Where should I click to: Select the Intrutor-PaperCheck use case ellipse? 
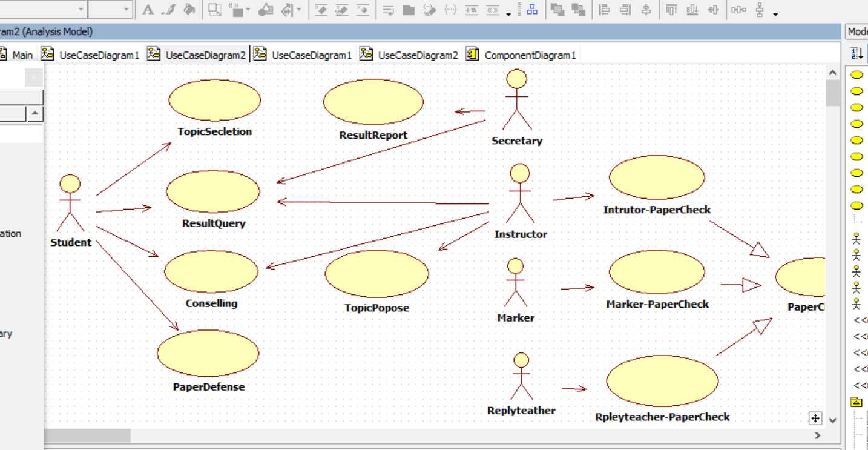coord(657,177)
